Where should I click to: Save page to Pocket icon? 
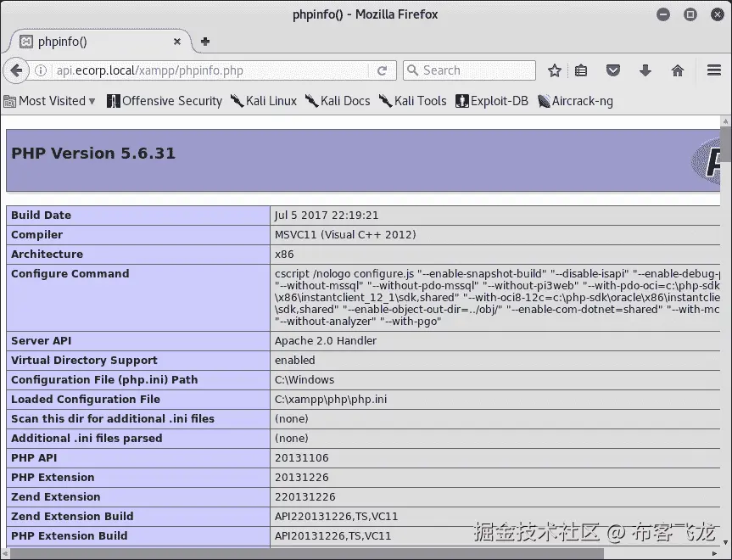[613, 70]
